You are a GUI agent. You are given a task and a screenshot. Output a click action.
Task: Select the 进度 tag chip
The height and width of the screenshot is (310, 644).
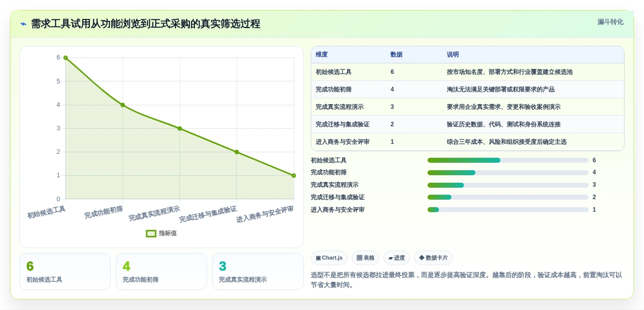[x=397, y=258]
